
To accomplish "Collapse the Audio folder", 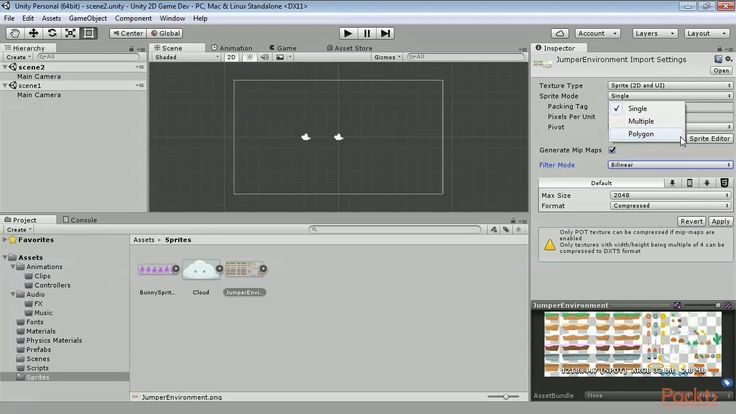I will click(13, 294).
